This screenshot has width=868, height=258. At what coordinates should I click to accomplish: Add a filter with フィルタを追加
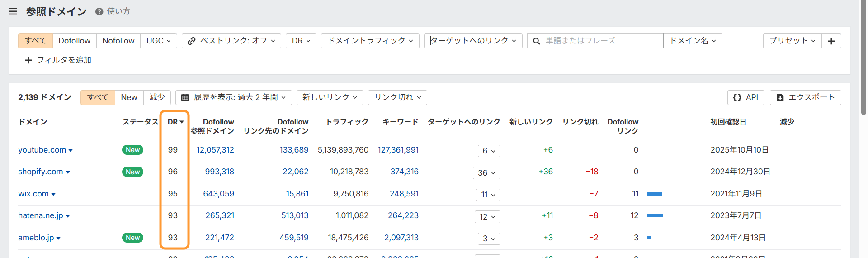(x=58, y=60)
